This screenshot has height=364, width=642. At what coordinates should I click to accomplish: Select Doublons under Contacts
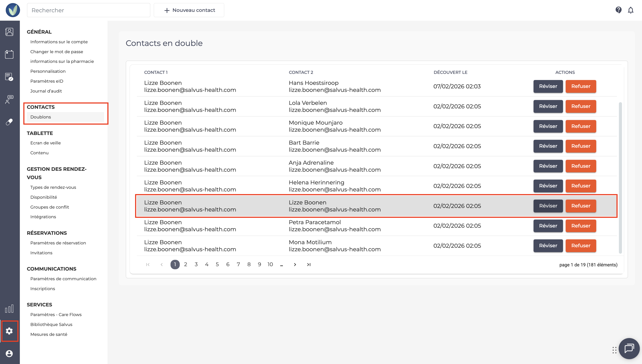tap(40, 117)
